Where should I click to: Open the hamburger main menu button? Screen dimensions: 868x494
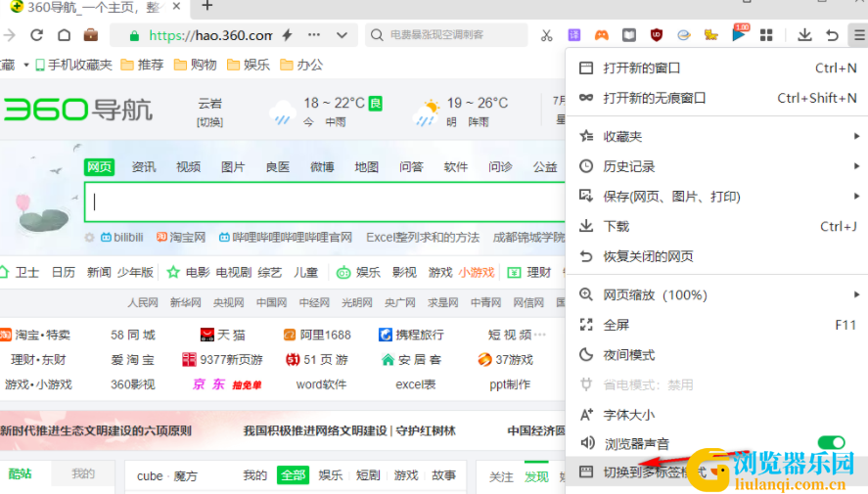pos(858,35)
